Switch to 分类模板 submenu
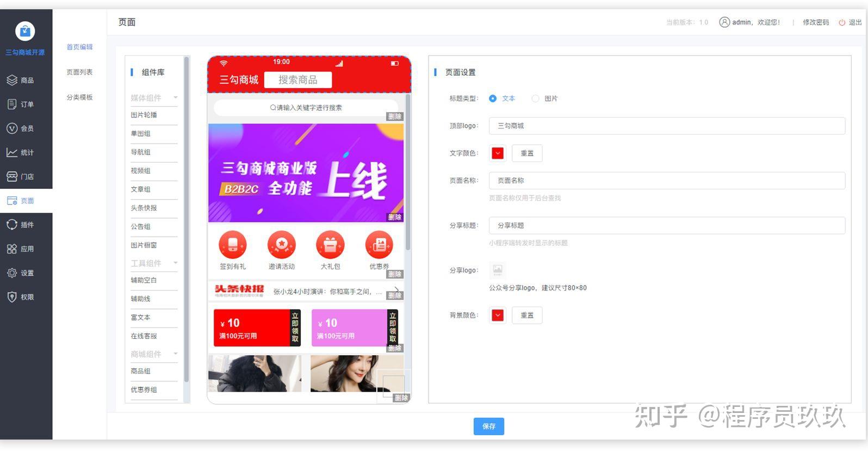The height and width of the screenshot is (451, 868). [x=79, y=97]
